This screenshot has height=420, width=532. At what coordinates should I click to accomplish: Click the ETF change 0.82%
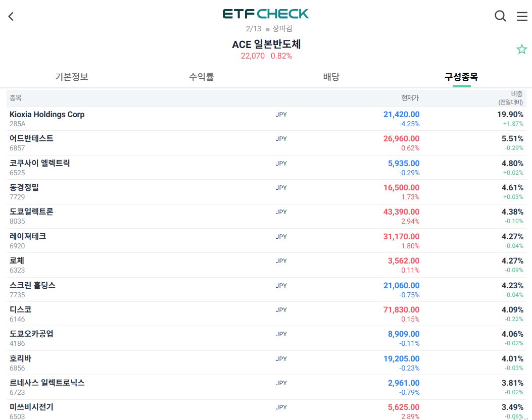coord(281,56)
